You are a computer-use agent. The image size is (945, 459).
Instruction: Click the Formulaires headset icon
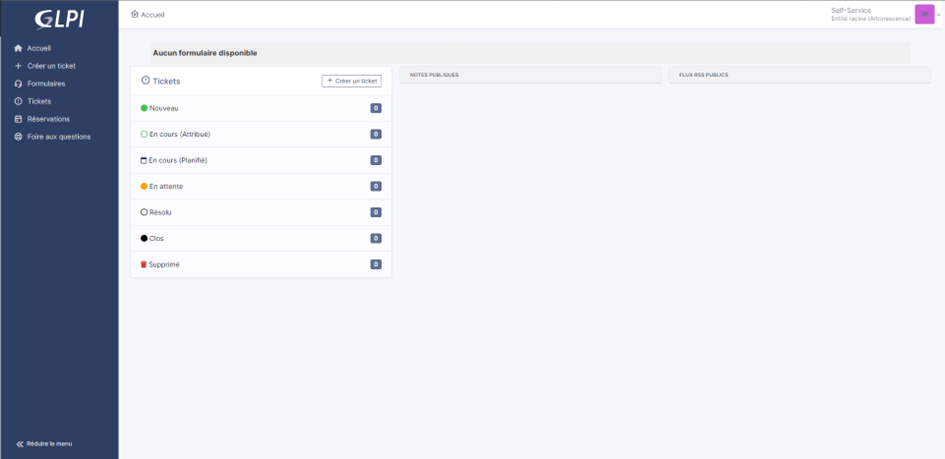[18, 84]
